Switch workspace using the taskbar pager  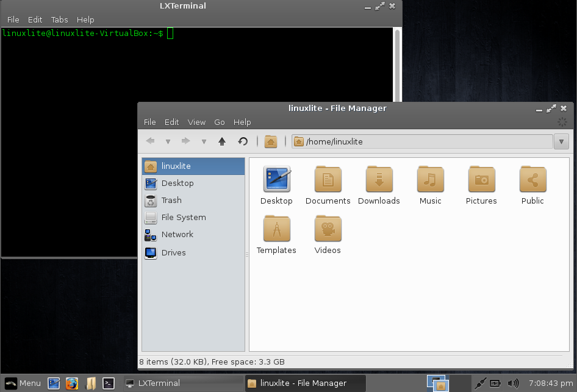pos(448,383)
